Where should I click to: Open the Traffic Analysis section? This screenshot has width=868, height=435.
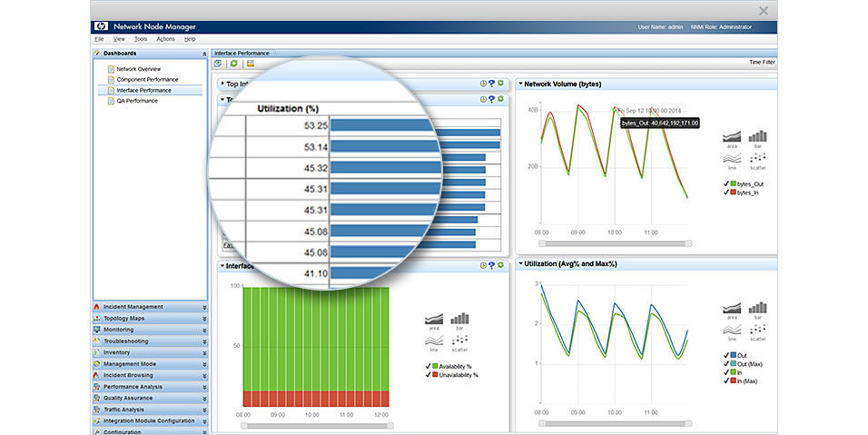tap(150, 410)
